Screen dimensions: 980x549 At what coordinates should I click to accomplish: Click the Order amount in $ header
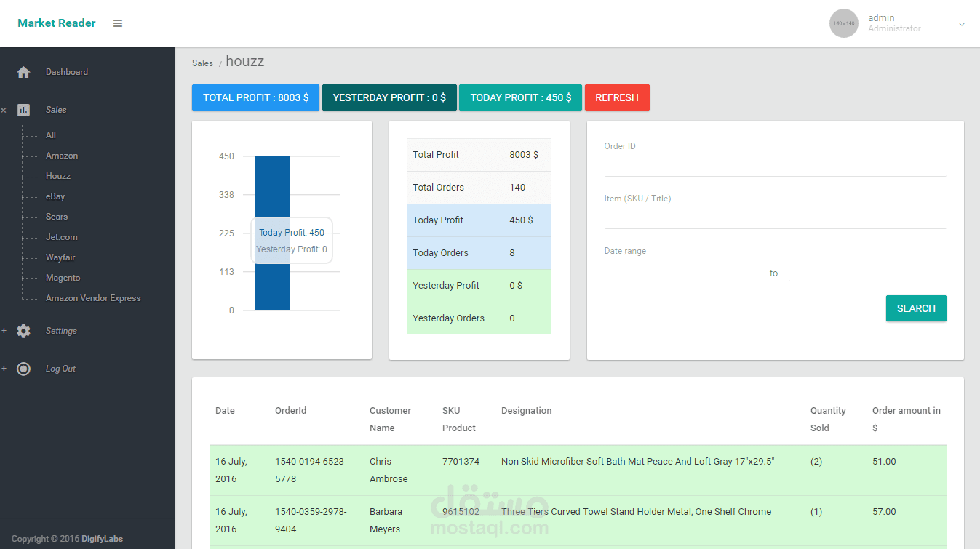tap(906, 420)
